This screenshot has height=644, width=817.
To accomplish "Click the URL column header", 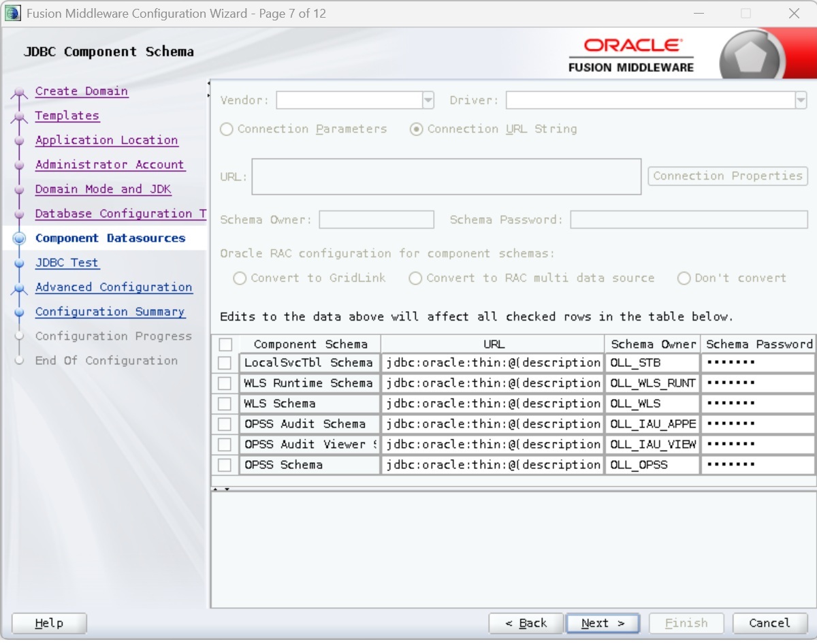I will (493, 344).
